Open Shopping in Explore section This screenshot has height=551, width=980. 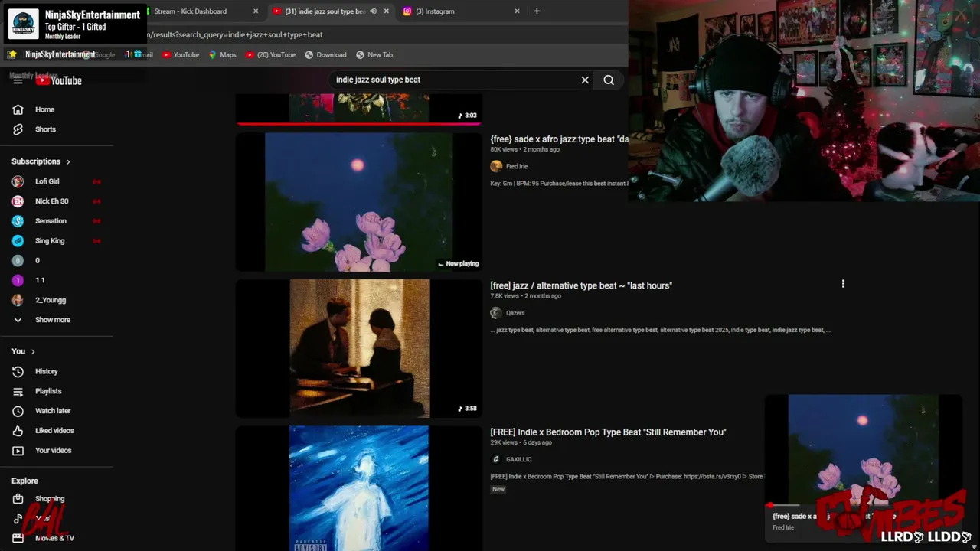coord(50,499)
